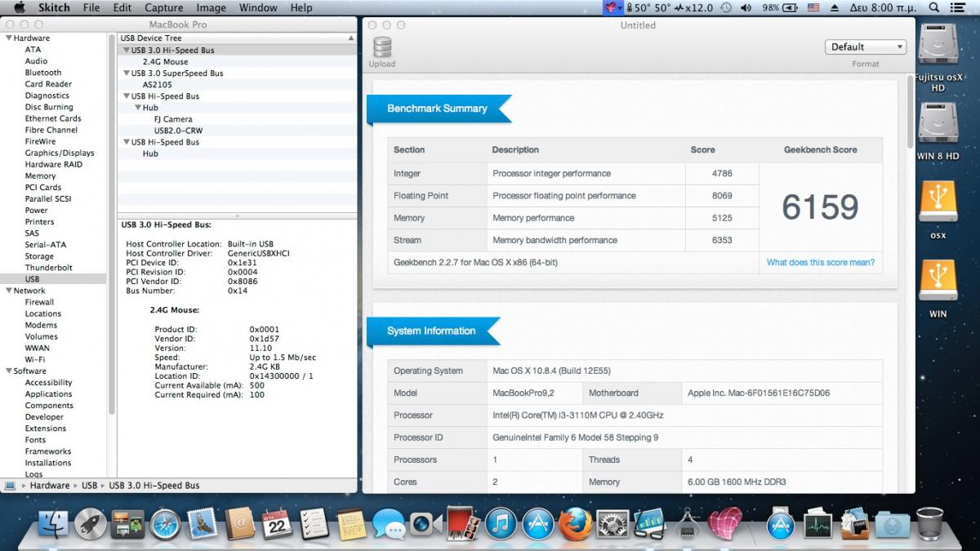Launch Firefox from the dock
Screen dimensions: 980x551
click(x=576, y=523)
